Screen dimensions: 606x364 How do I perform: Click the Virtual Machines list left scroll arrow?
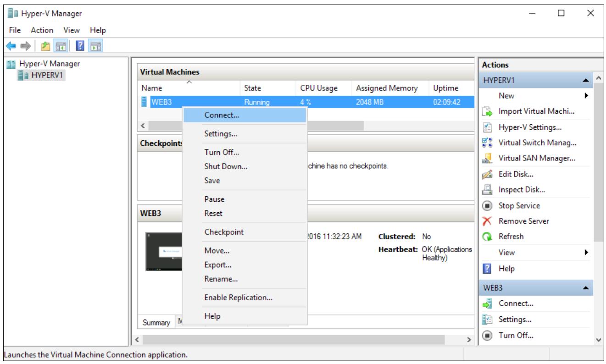pyautogui.click(x=142, y=125)
